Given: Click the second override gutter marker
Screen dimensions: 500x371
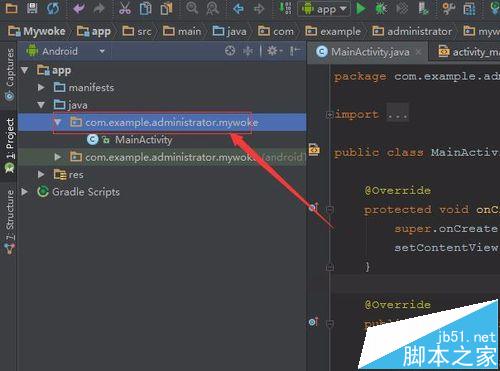Looking at the screenshot, I should pyautogui.click(x=313, y=322).
